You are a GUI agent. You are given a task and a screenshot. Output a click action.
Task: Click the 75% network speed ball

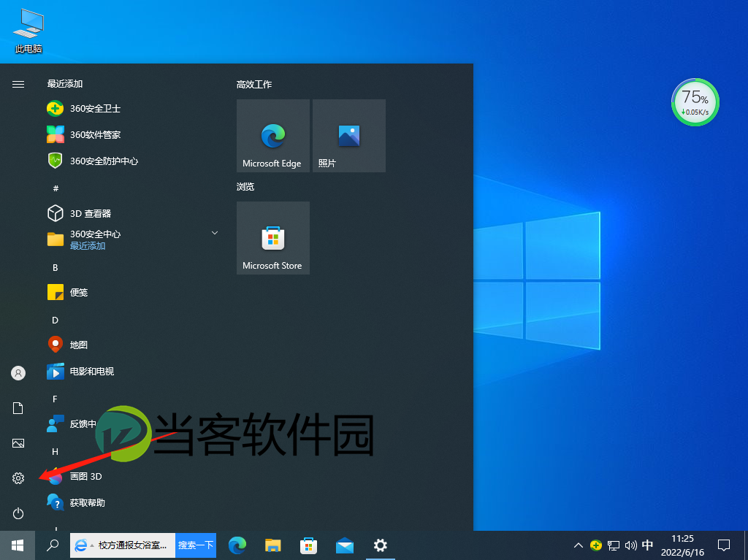pos(695,102)
